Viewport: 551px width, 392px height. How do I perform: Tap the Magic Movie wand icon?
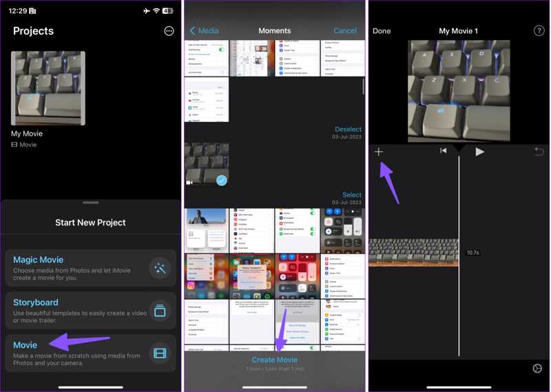160,268
